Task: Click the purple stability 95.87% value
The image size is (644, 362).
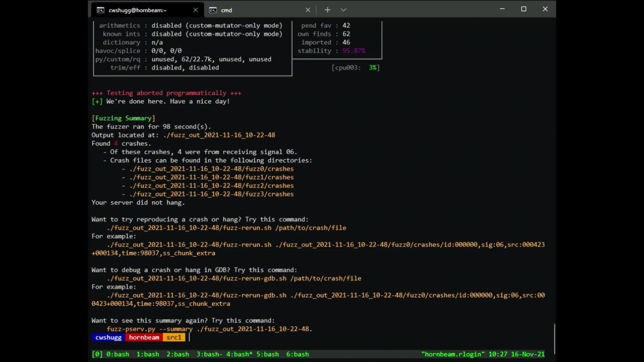Action: pyautogui.click(x=354, y=51)
